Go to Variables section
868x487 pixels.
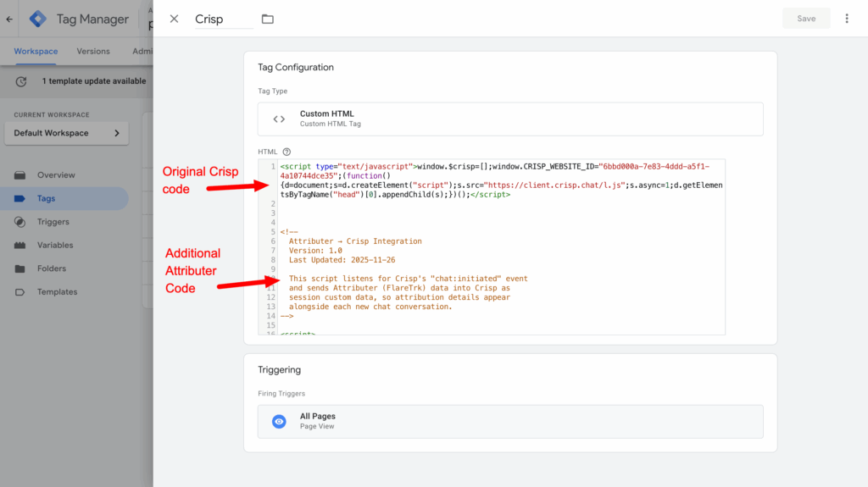[54, 245]
